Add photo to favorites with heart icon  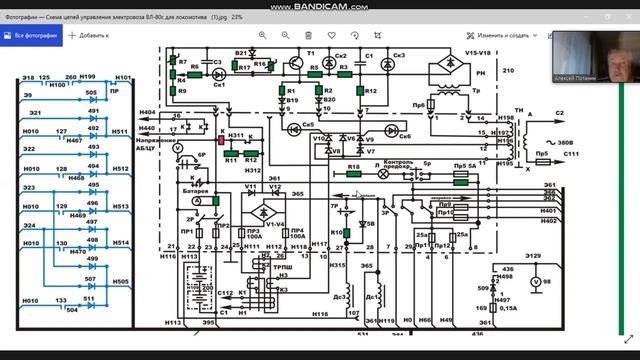click(x=331, y=36)
